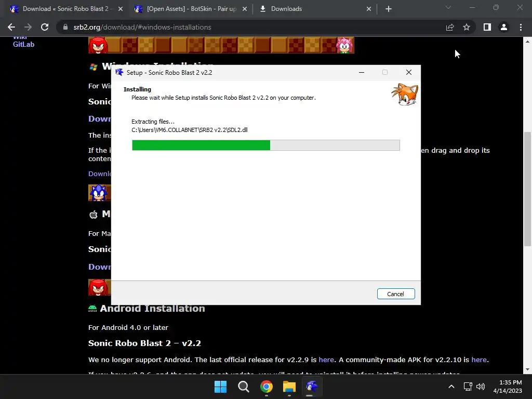
Task: Open Windows taskbar Search
Action: 243,387
